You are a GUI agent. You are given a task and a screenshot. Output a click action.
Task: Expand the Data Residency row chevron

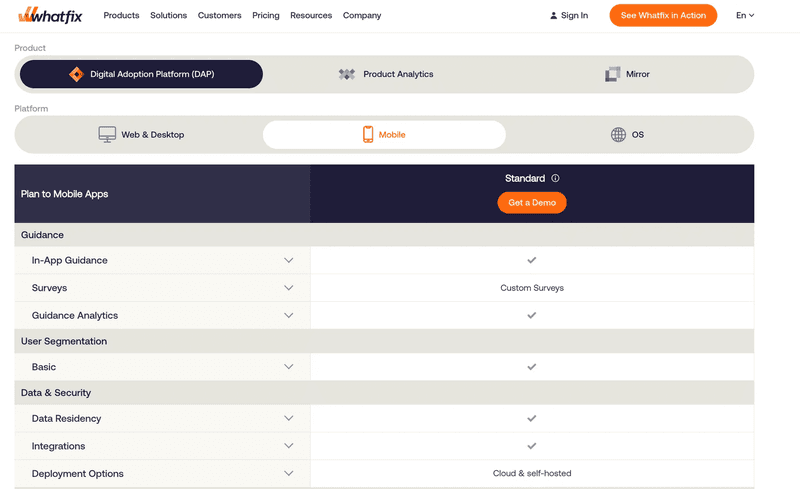pos(289,419)
